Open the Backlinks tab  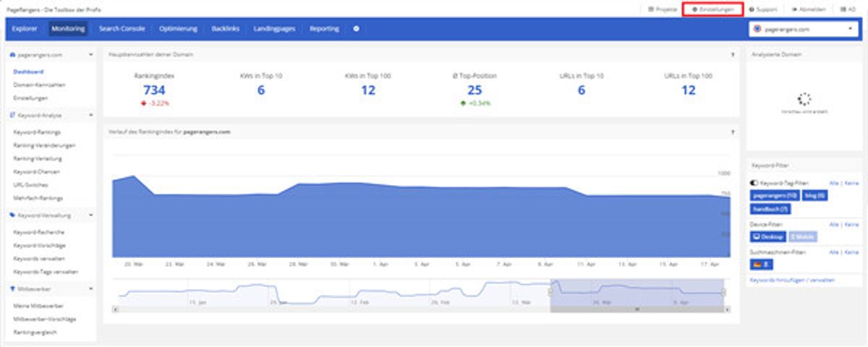tap(226, 29)
